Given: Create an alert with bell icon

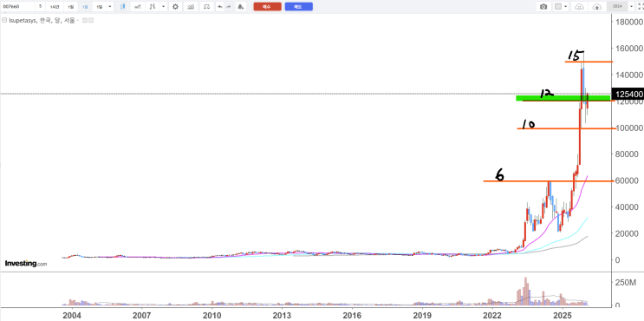Looking at the screenshot, I should (x=241, y=7).
